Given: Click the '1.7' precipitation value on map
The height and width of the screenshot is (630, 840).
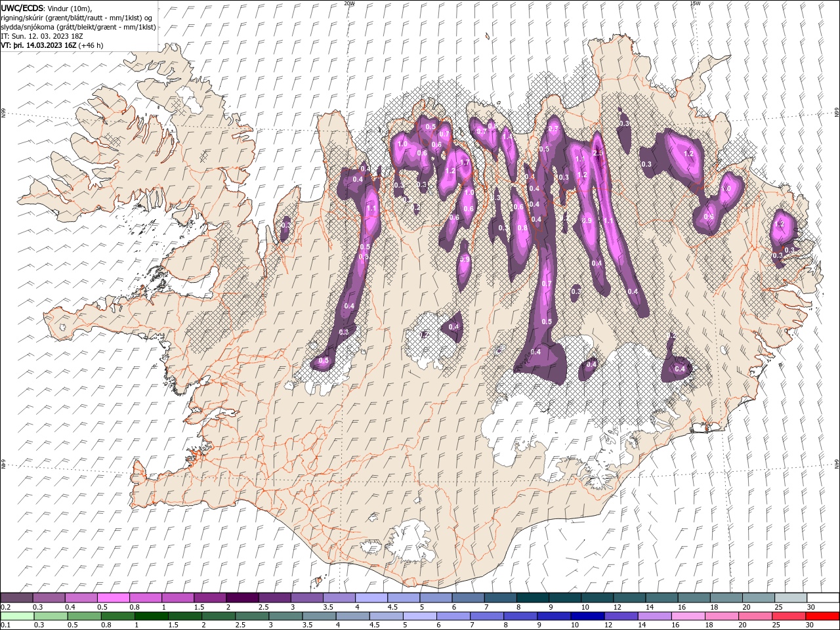Looking at the screenshot, I should [x=465, y=163].
